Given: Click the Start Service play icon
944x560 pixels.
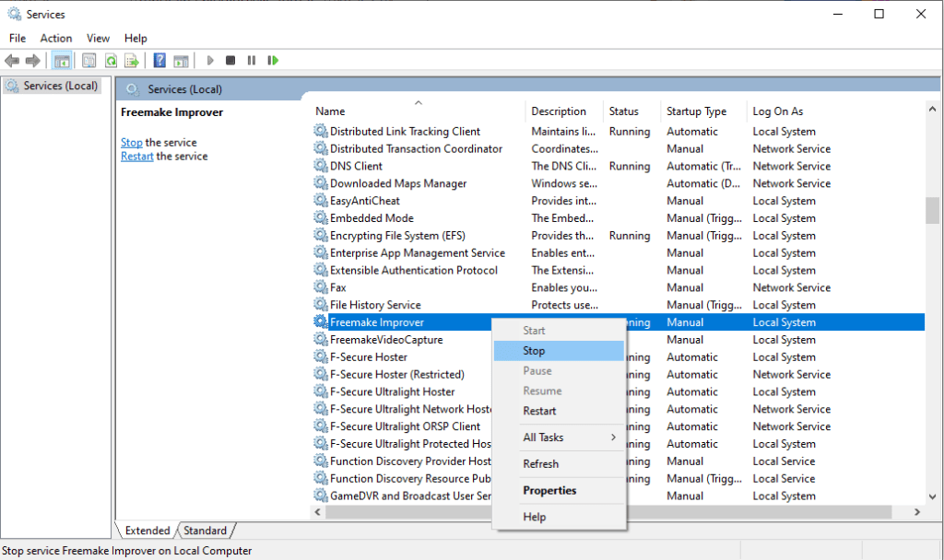Looking at the screenshot, I should (x=210, y=60).
